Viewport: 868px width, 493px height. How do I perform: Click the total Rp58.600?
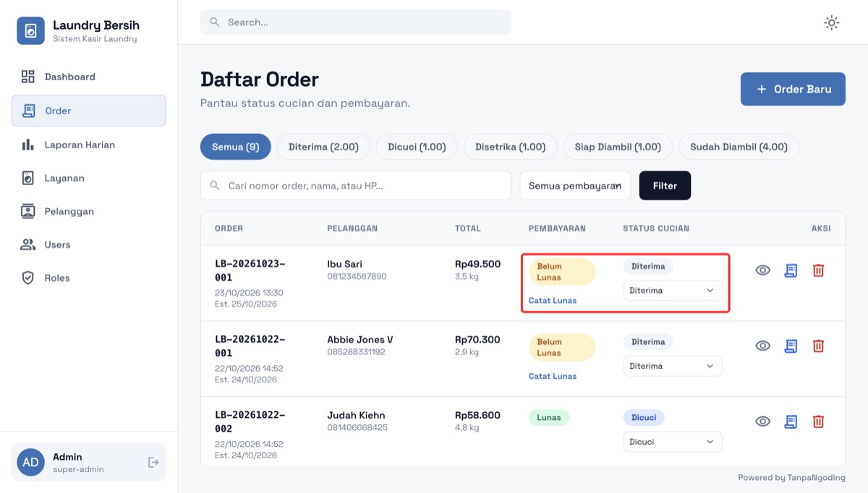point(477,415)
